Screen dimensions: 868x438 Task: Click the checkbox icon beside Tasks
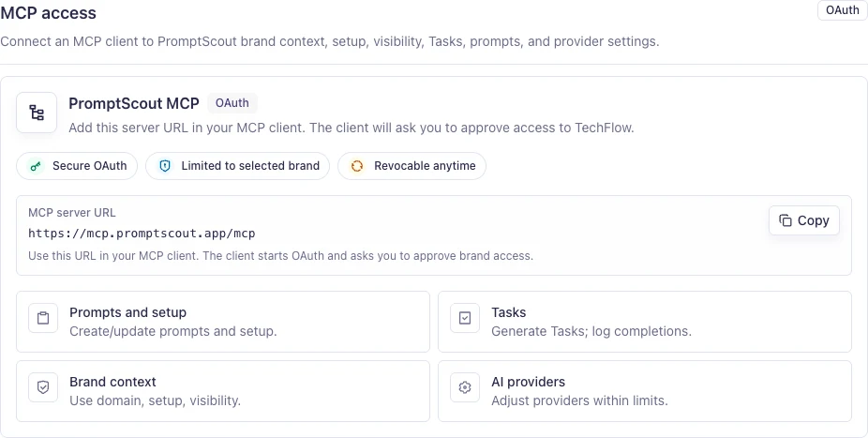pos(465,318)
